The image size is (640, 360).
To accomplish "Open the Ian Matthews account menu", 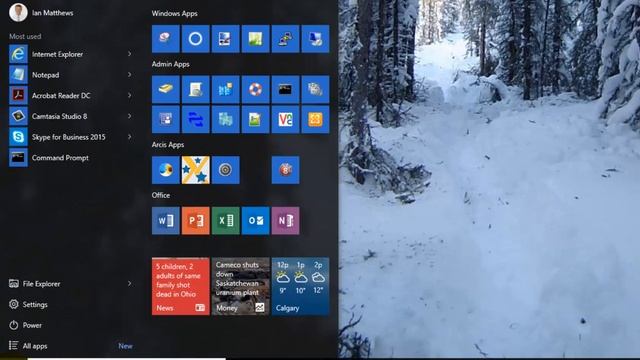I will point(41,13).
